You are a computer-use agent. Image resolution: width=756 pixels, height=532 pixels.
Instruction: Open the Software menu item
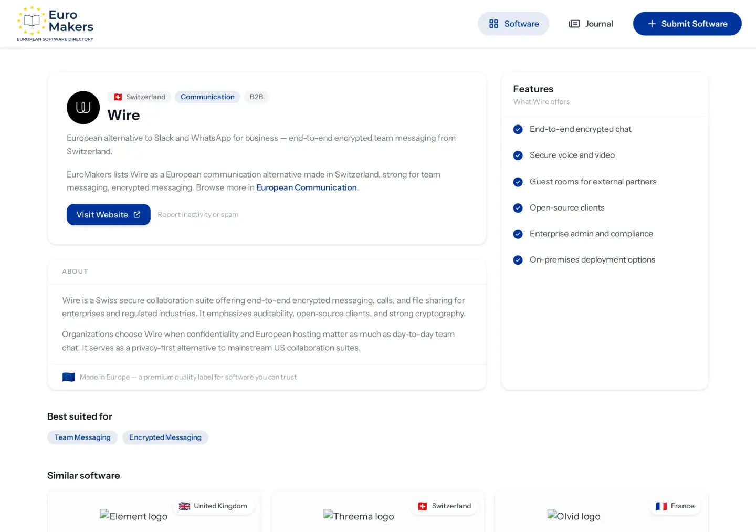click(513, 24)
